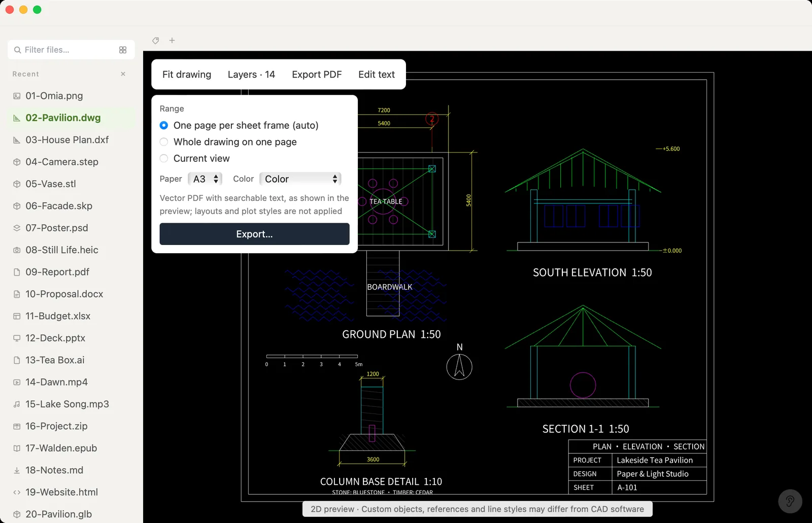The width and height of the screenshot is (812, 523).
Task: Click the code icon beside 19-Website.html
Action: [x=17, y=492]
